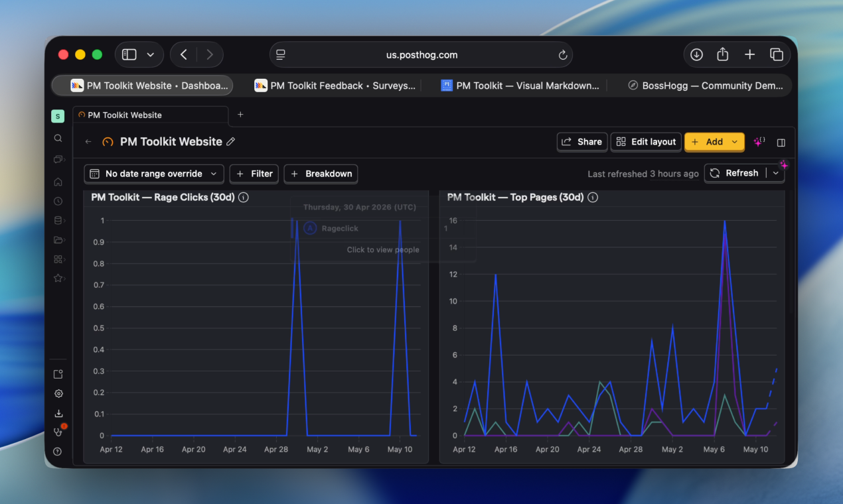
Task: Click the Filter button
Action: point(254,174)
